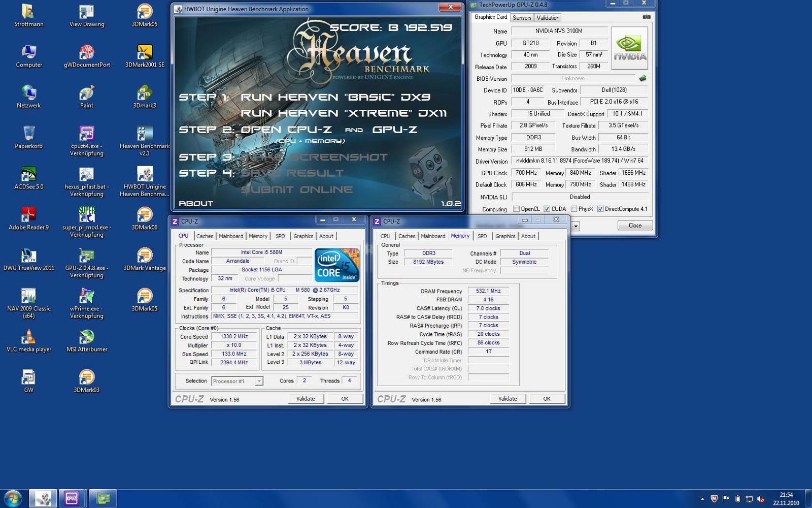This screenshot has width=812, height=508.
Task: Select the Computer desktop icon
Action: pyautogui.click(x=28, y=56)
